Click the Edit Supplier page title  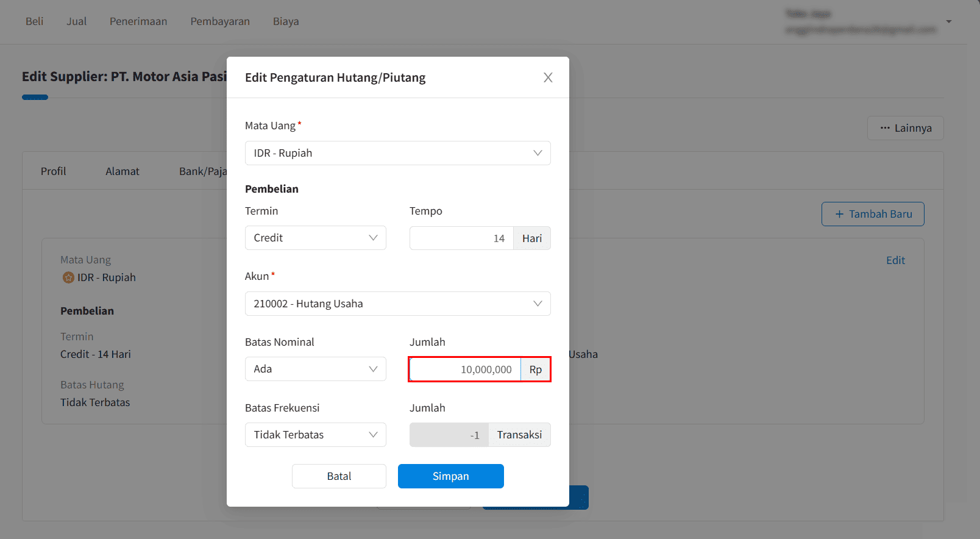click(124, 76)
